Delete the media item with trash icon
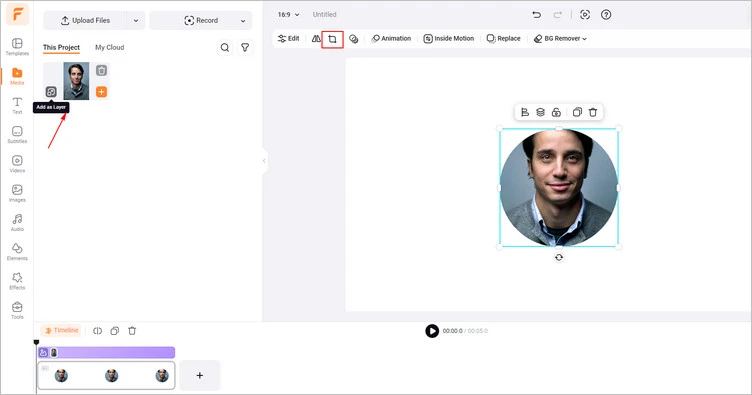Viewport: 752px width, 395px height. pos(101,70)
